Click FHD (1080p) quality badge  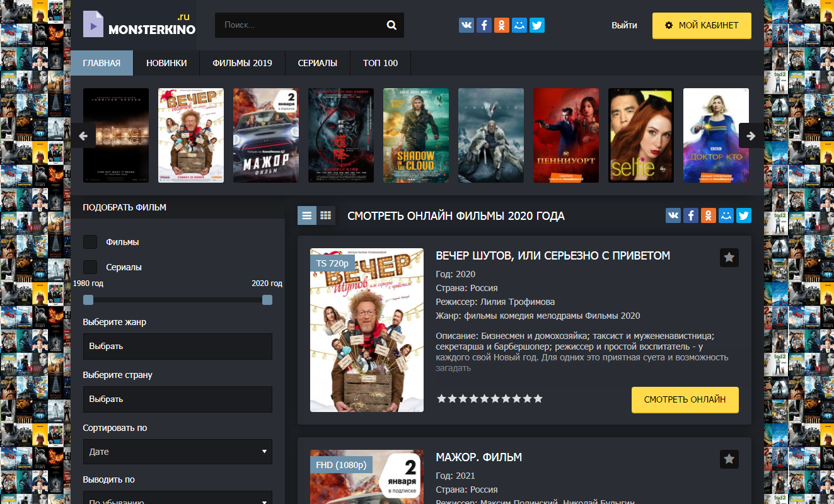(x=341, y=465)
